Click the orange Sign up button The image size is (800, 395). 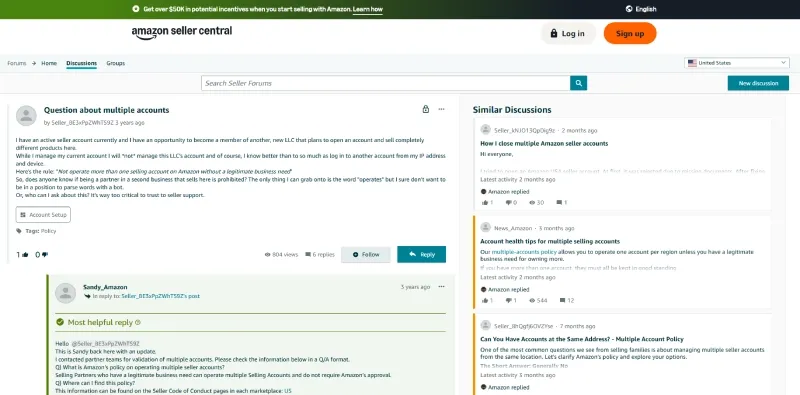tap(630, 33)
